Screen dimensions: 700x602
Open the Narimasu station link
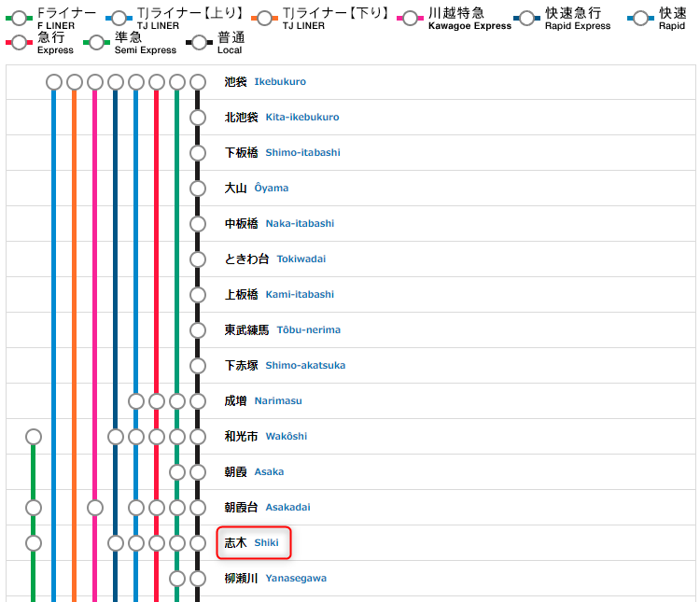278,400
